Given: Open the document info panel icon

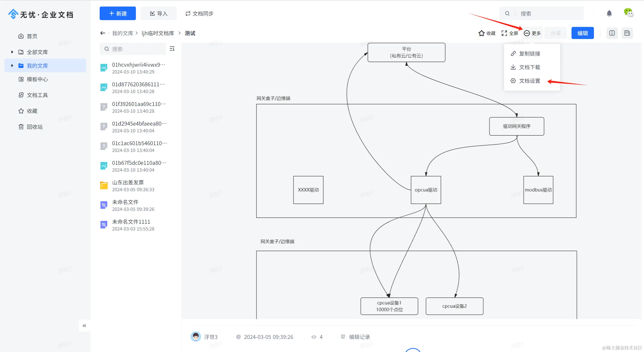Looking at the screenshot, I should pos(612,33).
